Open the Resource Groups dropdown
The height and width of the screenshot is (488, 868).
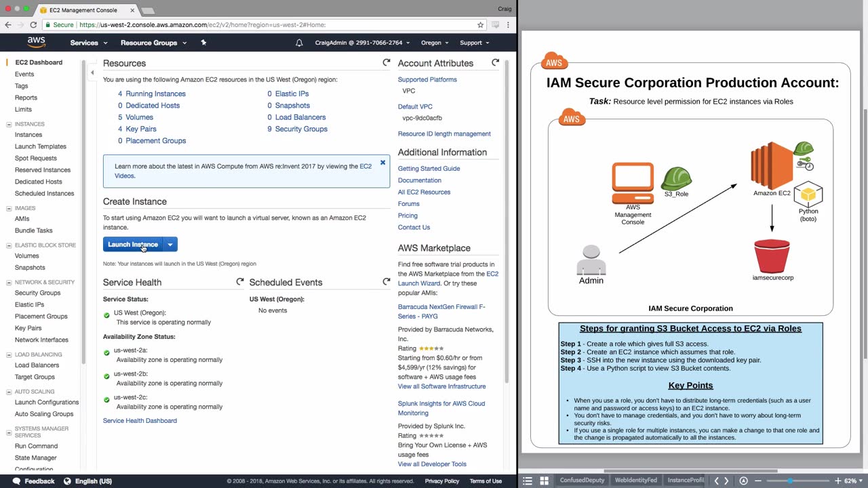153,43
